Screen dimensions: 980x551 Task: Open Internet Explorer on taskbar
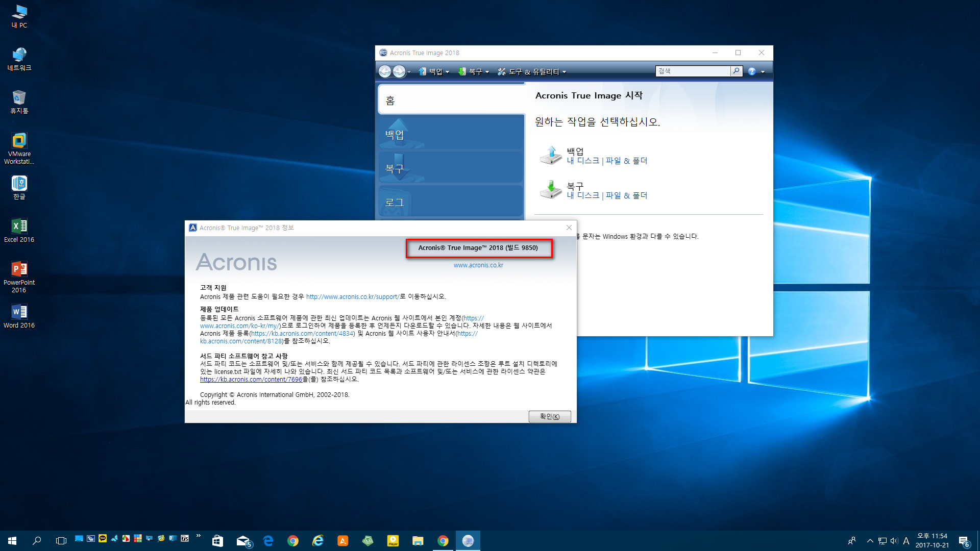coord(318,541)
